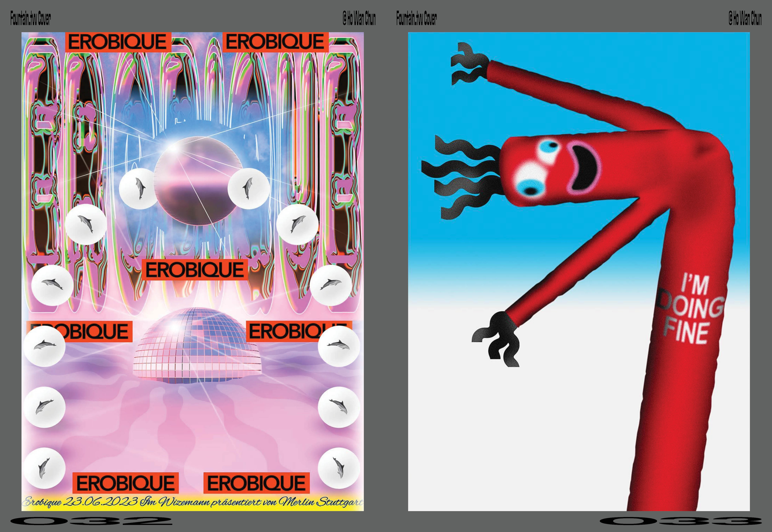This screenshot has height=532, width=772.
Task: Click 'Fountain.tw Cover' header on page 032
Action: pos(30,18)
